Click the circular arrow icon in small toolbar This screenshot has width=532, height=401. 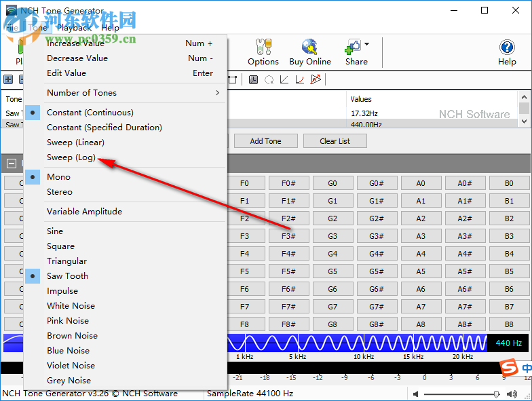269,79
